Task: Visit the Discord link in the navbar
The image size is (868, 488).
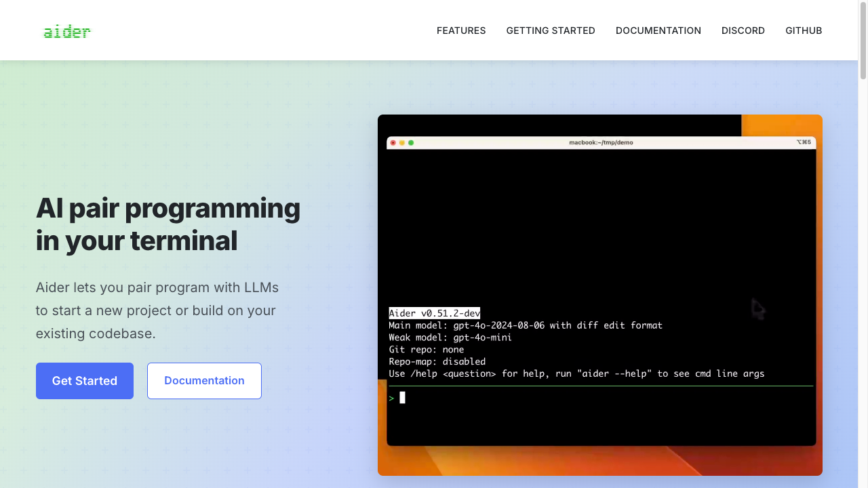Action: coord(743,30)
